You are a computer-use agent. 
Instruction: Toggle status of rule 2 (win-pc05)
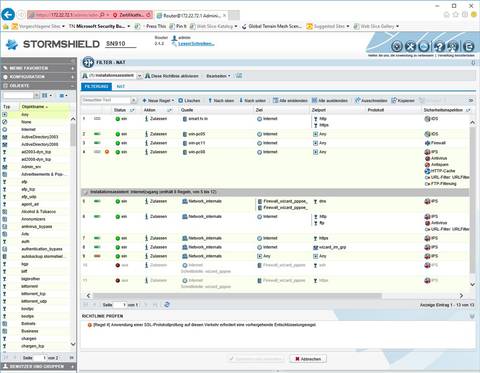tap(118, 134)
